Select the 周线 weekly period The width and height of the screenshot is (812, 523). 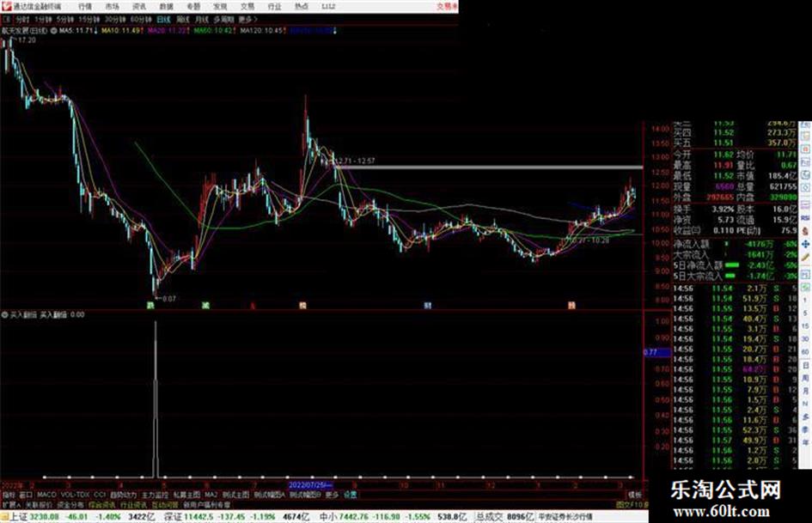point(183,19)
